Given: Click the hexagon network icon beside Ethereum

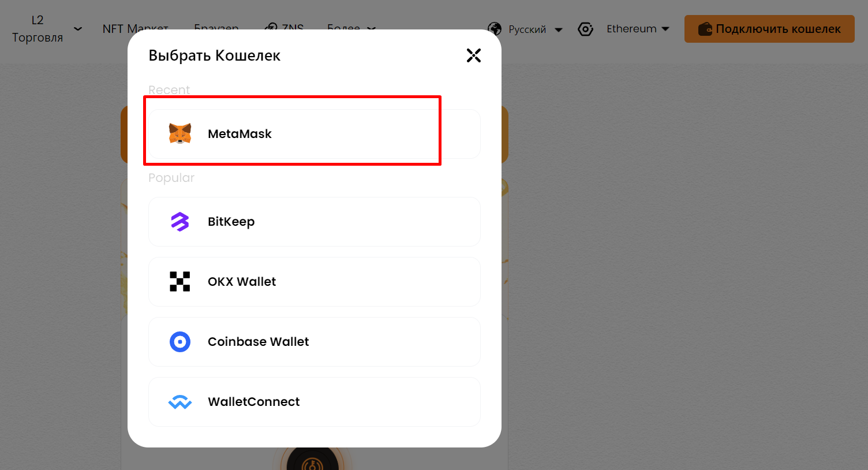Looking at the screenshot, I should (586, 29).
